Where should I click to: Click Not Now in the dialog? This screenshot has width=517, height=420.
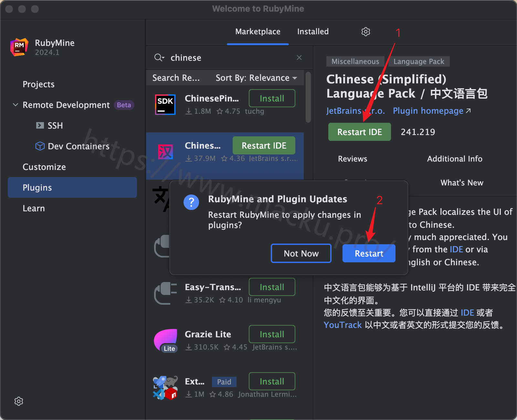click(301, 253)
